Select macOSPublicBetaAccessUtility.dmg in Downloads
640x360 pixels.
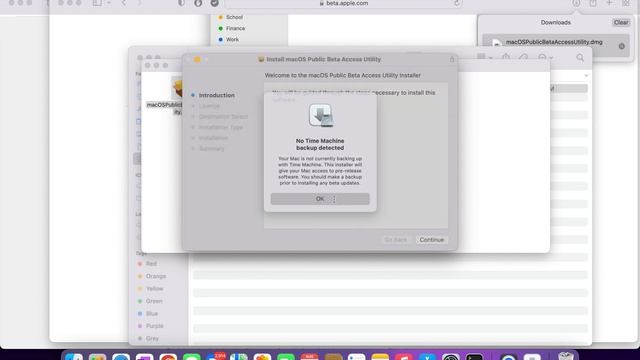tap(554, 42)
